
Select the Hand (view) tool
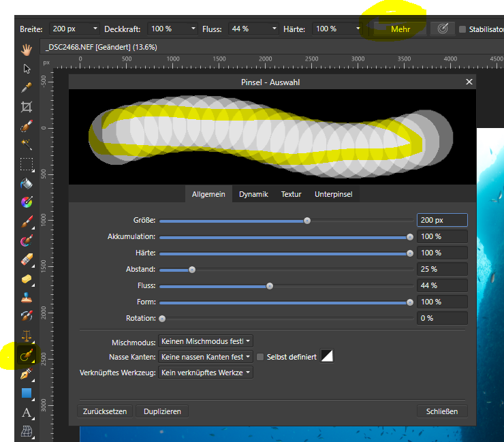(x=27, y=49)
